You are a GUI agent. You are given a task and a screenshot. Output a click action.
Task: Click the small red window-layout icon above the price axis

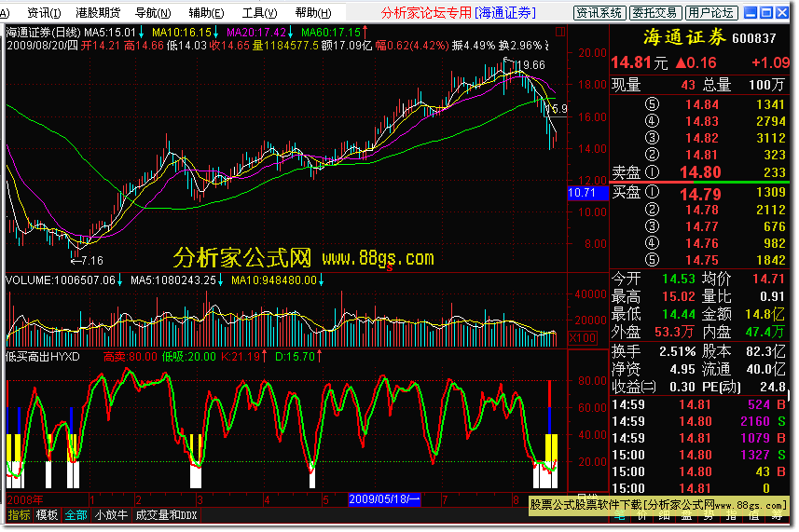(x=560, y=32)
